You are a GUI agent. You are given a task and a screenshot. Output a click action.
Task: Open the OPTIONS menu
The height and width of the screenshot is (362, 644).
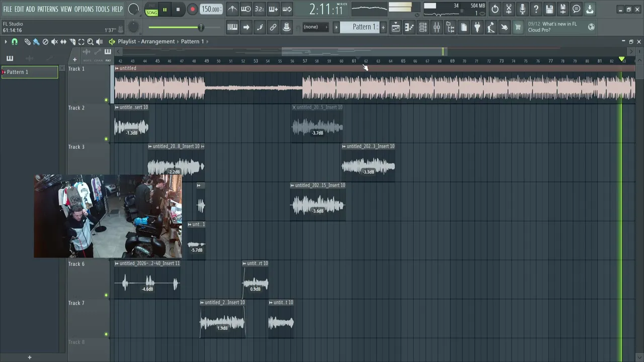tap(84, 9)
